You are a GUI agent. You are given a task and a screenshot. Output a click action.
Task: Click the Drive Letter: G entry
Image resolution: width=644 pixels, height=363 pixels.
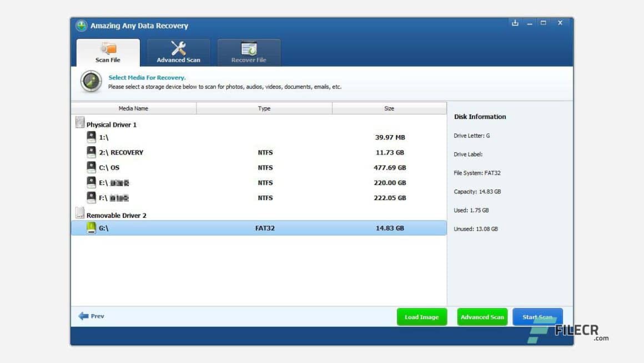click(471, 136)
